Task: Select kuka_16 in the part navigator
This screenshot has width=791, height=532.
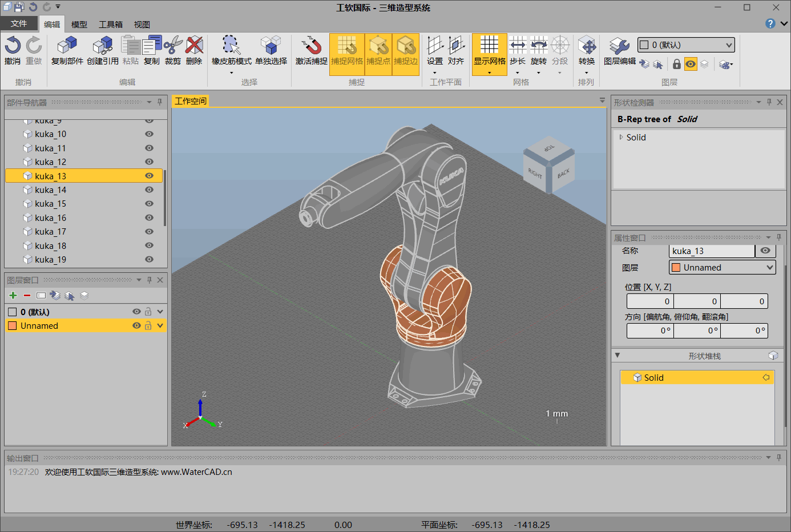Action: [x=51, y=217]
